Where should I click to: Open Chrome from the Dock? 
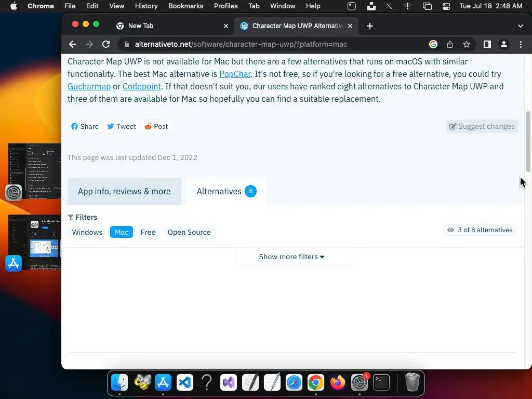coord(315,382)
